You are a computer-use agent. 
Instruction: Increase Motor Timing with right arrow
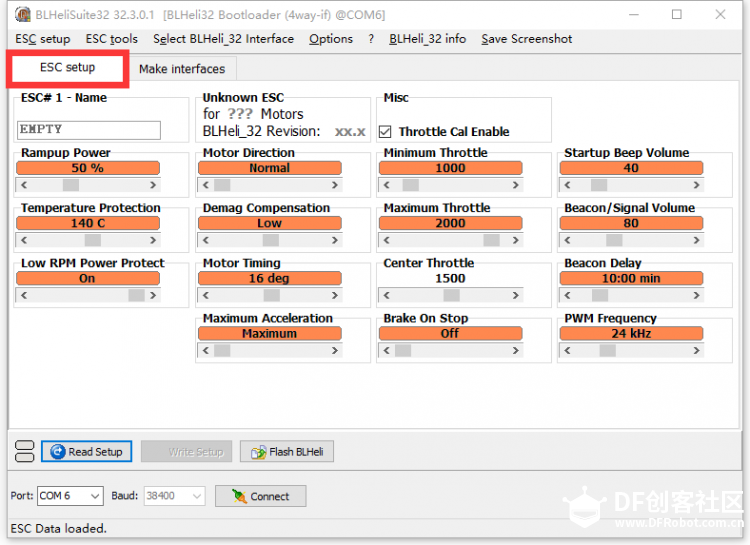(x=335, y=295)
